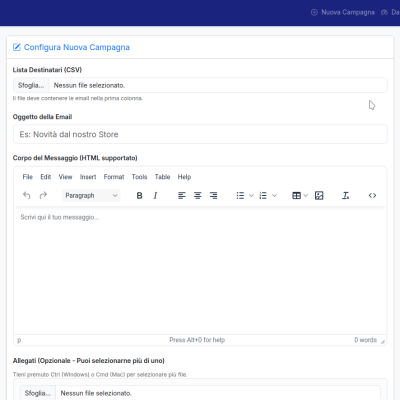
Task: Expand bullet list style options arrow
Action: point(252,196)
